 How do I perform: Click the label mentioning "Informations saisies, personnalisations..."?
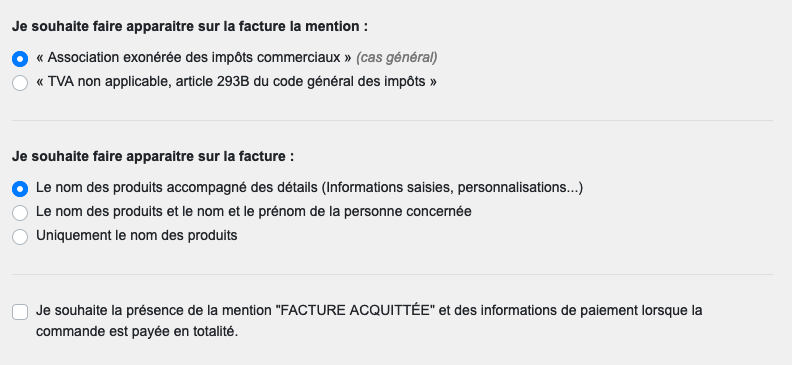coord(309,188)
